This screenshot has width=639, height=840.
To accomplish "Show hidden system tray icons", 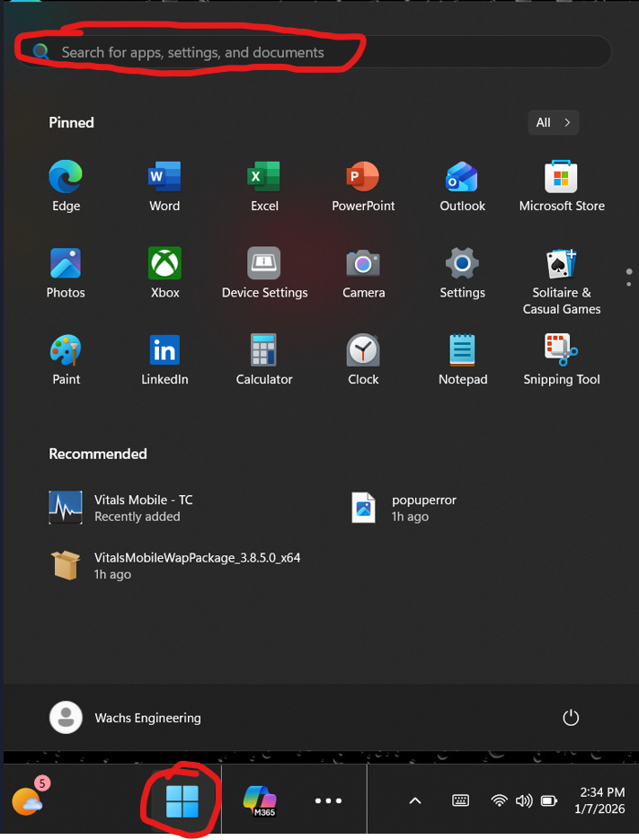I will (x=415, y=800).
